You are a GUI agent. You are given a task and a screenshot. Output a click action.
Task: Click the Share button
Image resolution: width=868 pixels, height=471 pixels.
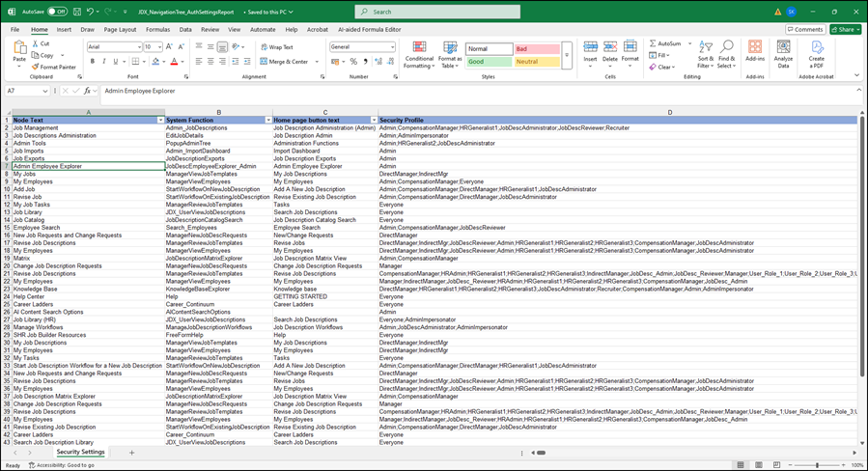pos(846,29)
